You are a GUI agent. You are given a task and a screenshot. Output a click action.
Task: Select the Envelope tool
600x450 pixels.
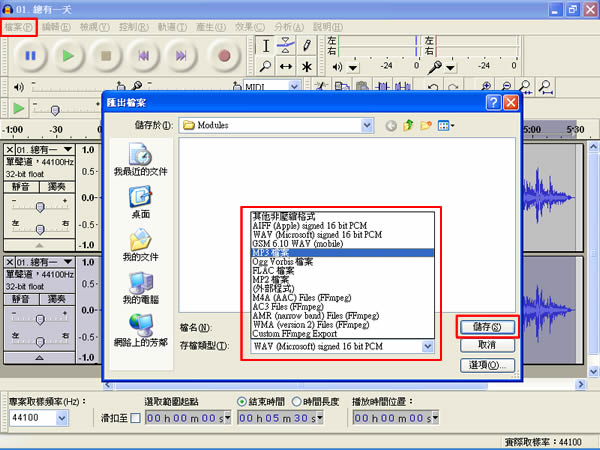click(x=286, y=46)
